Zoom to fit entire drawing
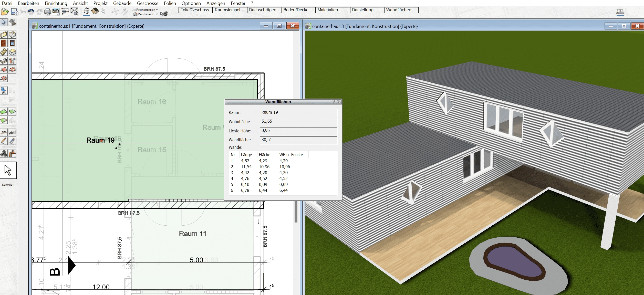The image size is (644, 295). [75, 12]
